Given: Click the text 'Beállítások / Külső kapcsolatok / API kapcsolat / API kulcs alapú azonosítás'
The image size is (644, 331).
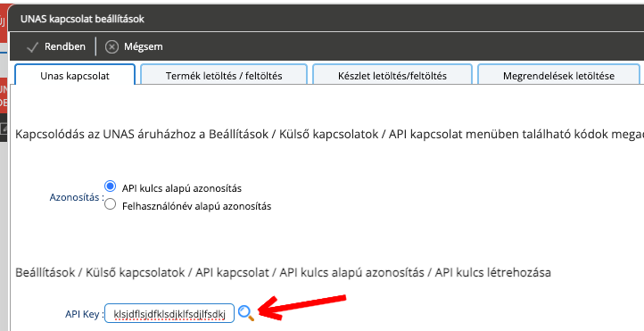Looking at the screenshot, I should click(x=219, y=272).
